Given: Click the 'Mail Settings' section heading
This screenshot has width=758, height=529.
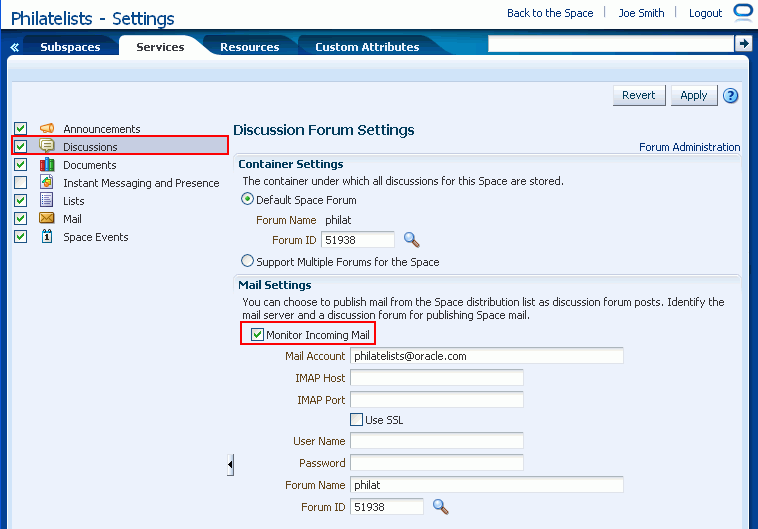Looking at the screenshot, I should tap(275, 285).
